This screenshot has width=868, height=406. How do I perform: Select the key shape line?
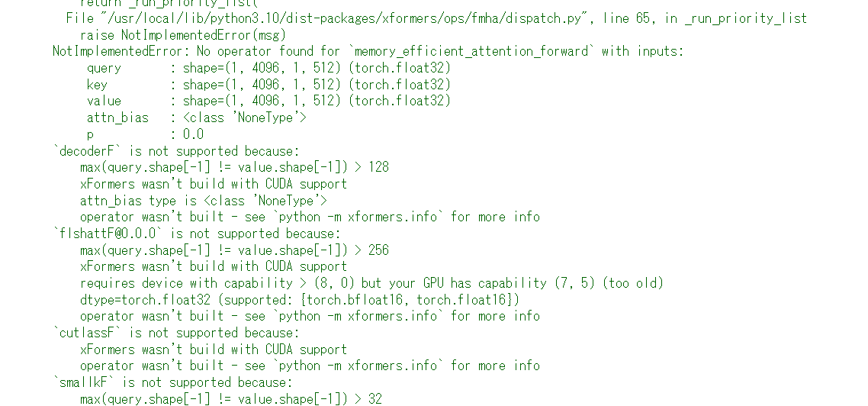pos(269,85)
